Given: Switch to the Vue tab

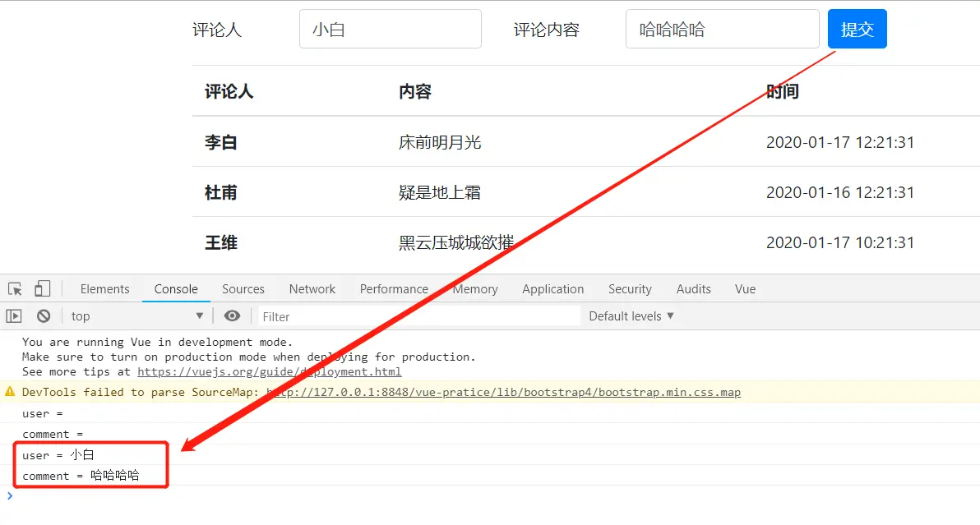Looking at the screenshot, I should tap(745, 289).
